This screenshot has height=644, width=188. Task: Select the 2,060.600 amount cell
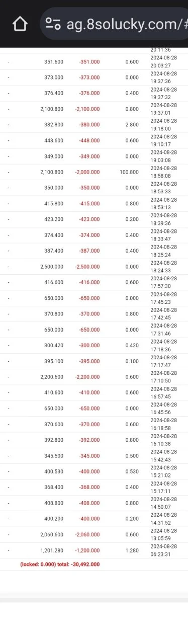[52, 535]
